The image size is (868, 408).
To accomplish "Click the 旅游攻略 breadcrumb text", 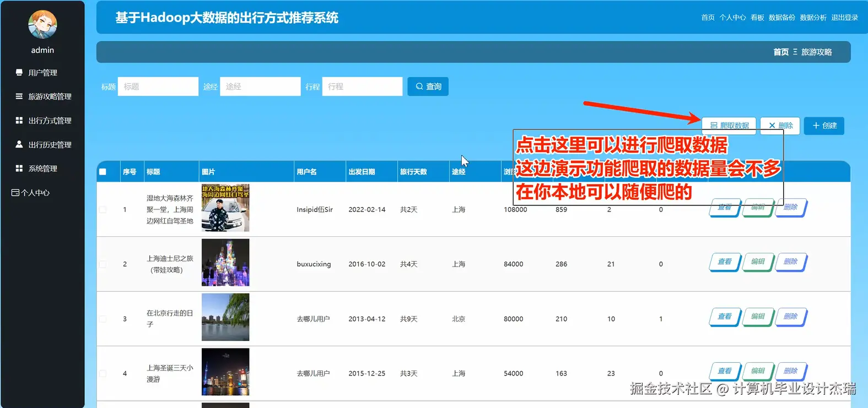I will click(816, 52).
